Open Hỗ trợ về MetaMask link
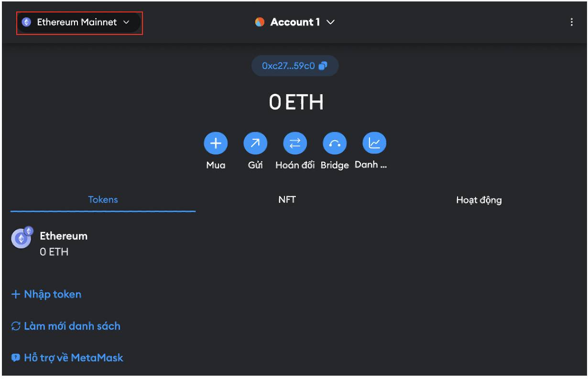The width and height of the screenshot is (588, 379). point(67,357)
